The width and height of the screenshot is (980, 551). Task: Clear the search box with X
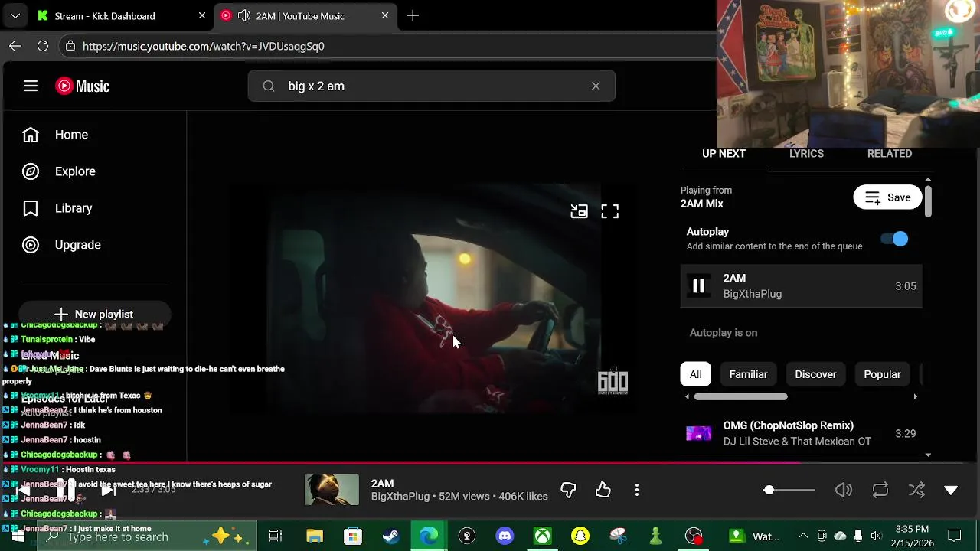(x=596, y=86)
